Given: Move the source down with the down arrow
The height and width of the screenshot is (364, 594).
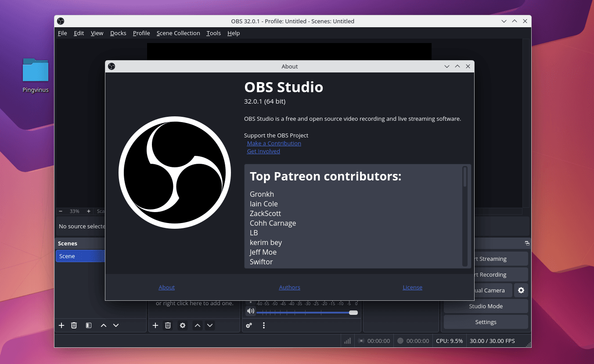Looking at the screenshot, I should click(210, 325).
